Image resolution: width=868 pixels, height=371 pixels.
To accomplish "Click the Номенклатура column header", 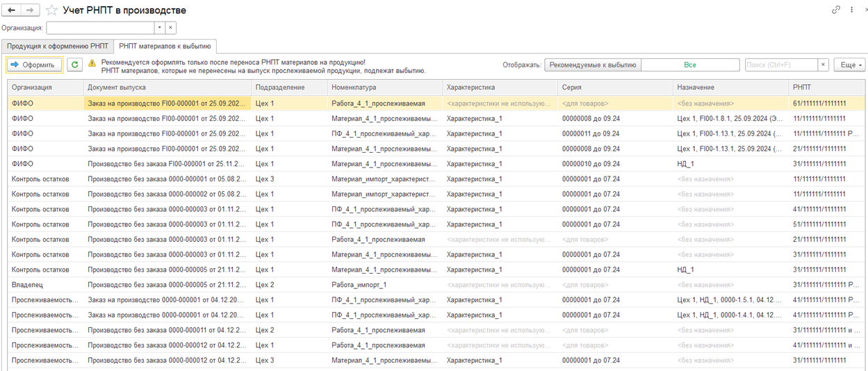I will (x=354, y=88).
